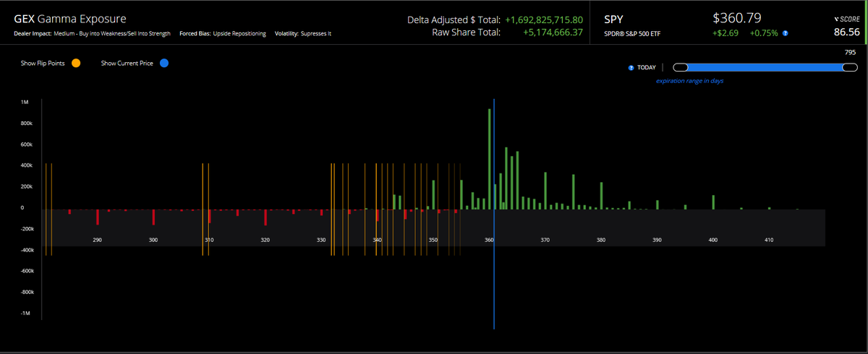The width and height of the screenshot is (868, 354).
Task: Grab left handle of expiration range slider
Action: tap(679, 67)
